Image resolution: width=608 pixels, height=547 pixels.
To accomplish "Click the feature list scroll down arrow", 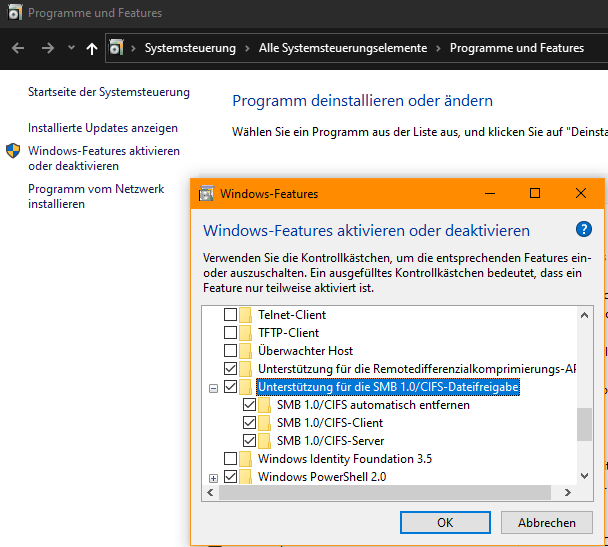I will [x=584, y=476].
